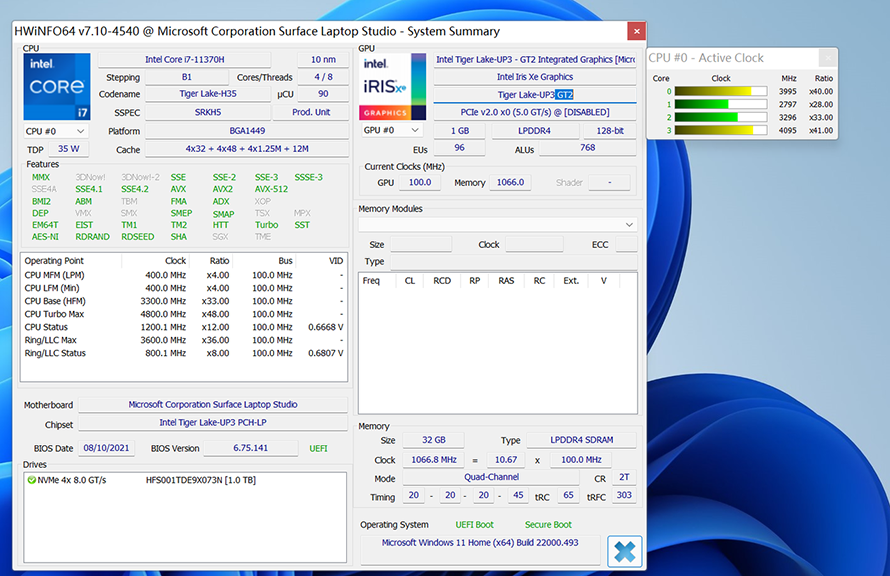
Task: Click the Turbo feature label
Action: [x=266, y=225]
